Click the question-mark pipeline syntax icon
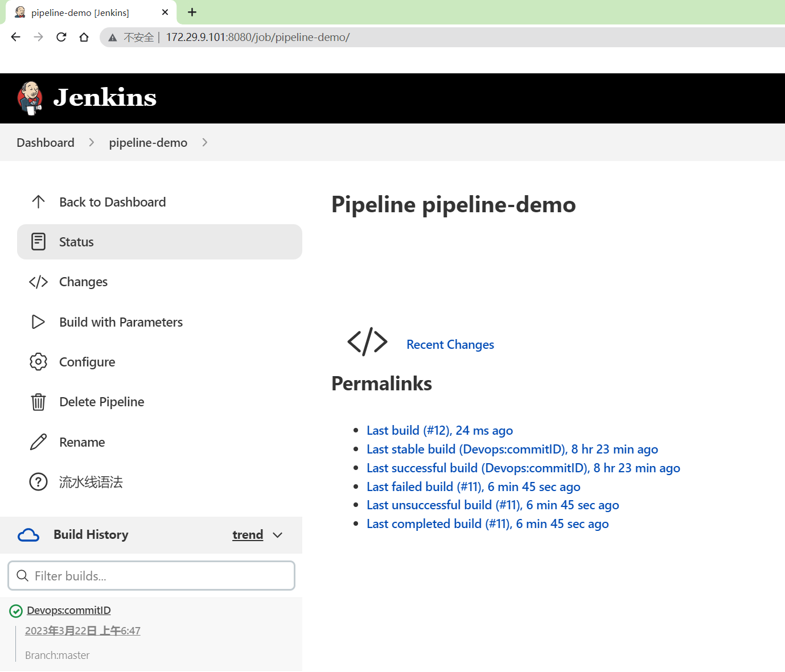This screenshot has width=785, height=672. point(38,482)
